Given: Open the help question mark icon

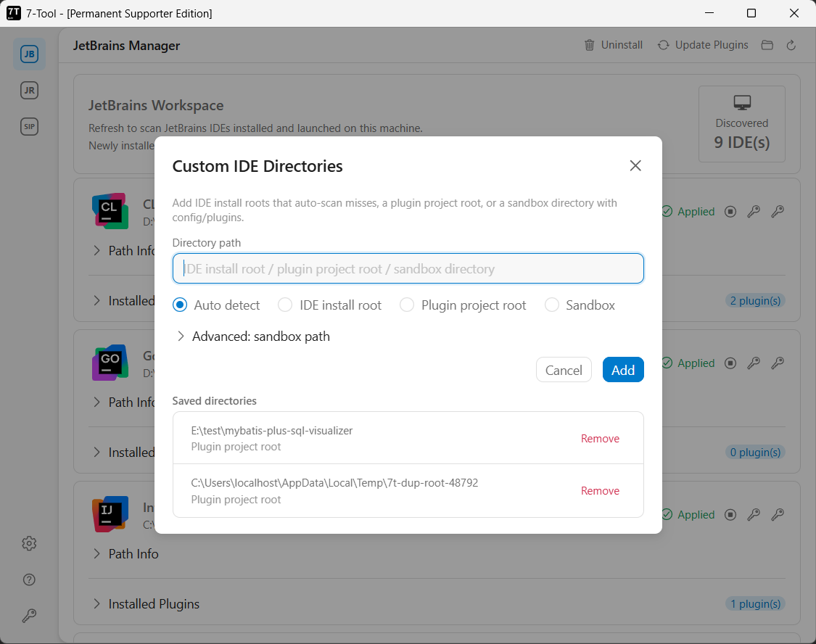Looking at the screenshot, I should [29, 579].
